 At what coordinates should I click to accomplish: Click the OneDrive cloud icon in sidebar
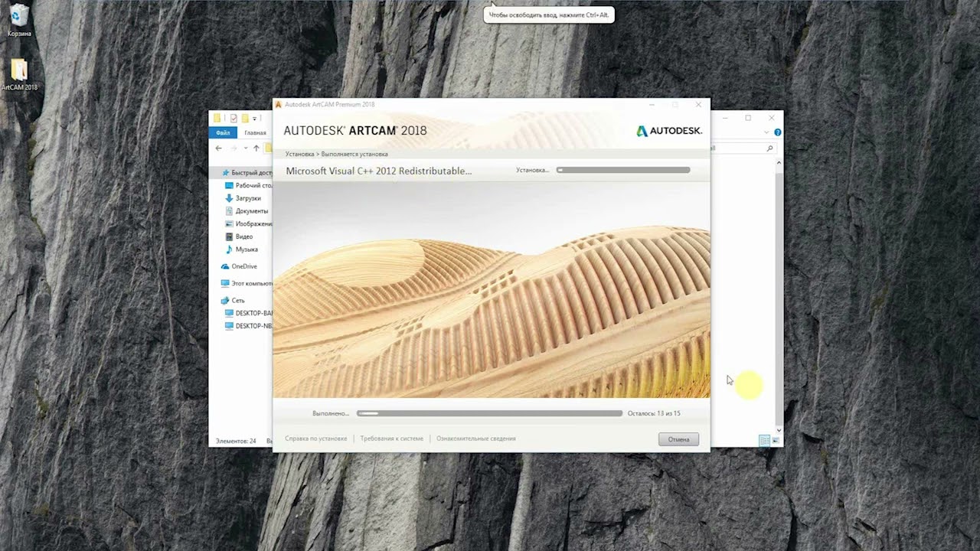225,266
